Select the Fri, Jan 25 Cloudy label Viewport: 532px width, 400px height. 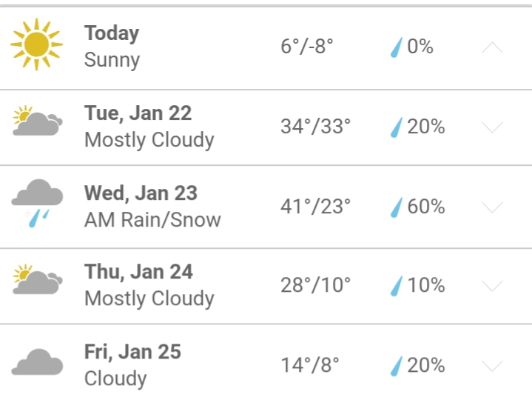pos(132,364)
